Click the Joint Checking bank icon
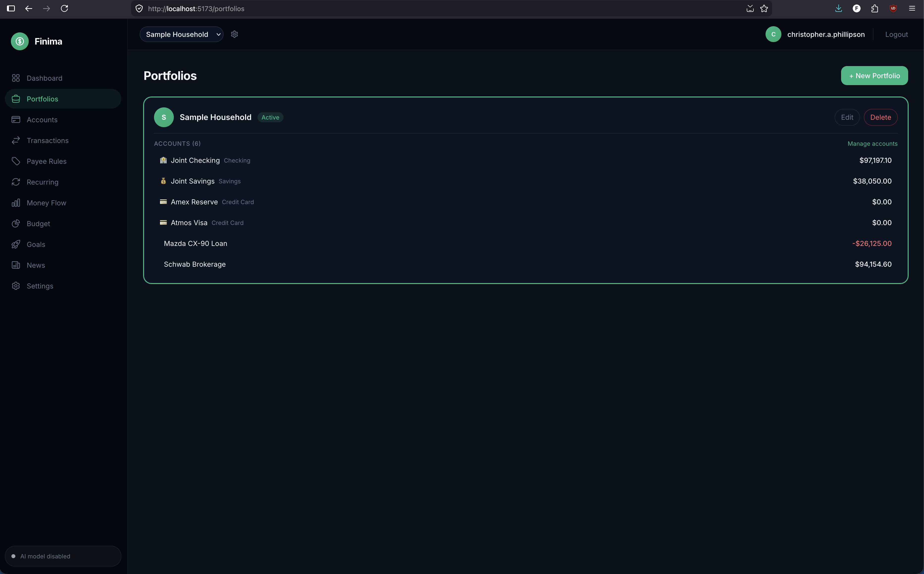The width and height of the screenshot is (924, 574). point(163,160)
